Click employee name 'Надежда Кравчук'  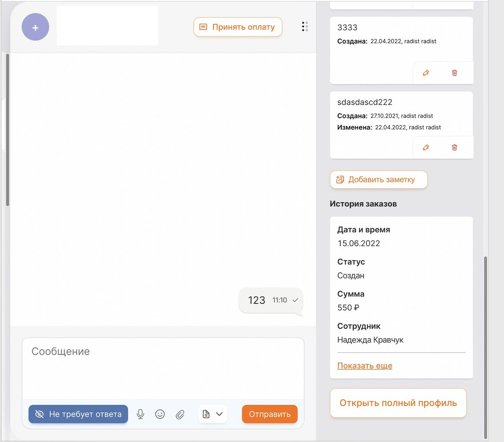tap(370, 340)
